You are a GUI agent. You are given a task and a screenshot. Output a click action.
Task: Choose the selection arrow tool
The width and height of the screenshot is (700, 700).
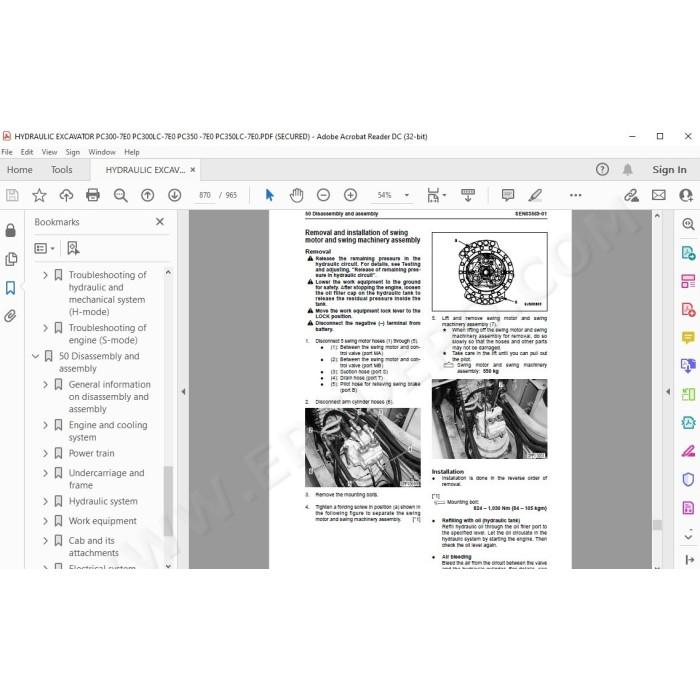pyautogui.click(x=269, y=195)
